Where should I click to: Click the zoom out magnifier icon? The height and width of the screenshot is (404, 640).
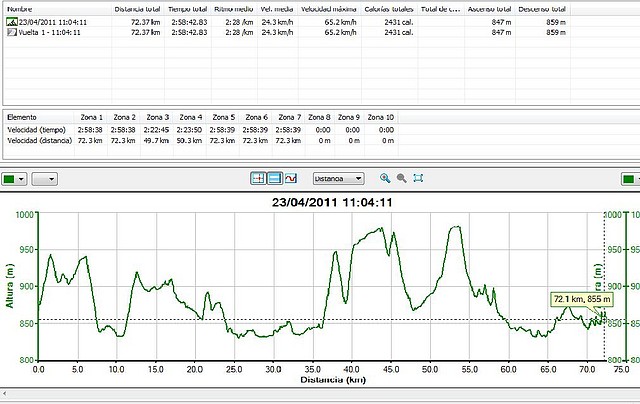[402, 178]
